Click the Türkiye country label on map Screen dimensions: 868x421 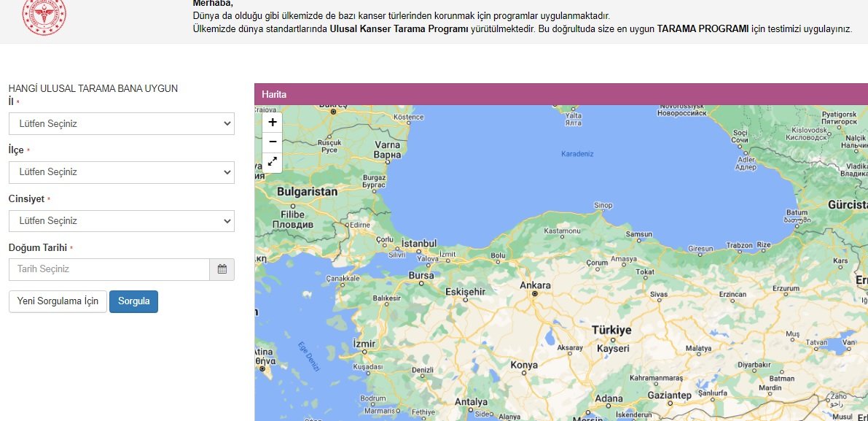611,331
